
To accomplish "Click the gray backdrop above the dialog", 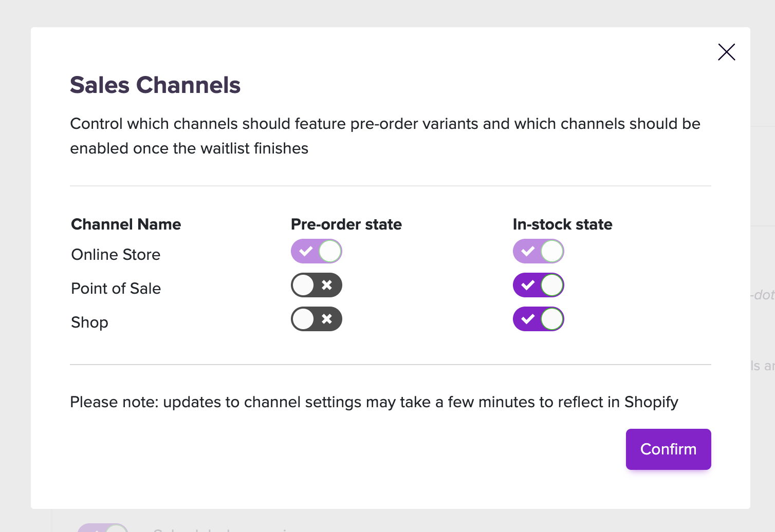I will tap(387, 13).
